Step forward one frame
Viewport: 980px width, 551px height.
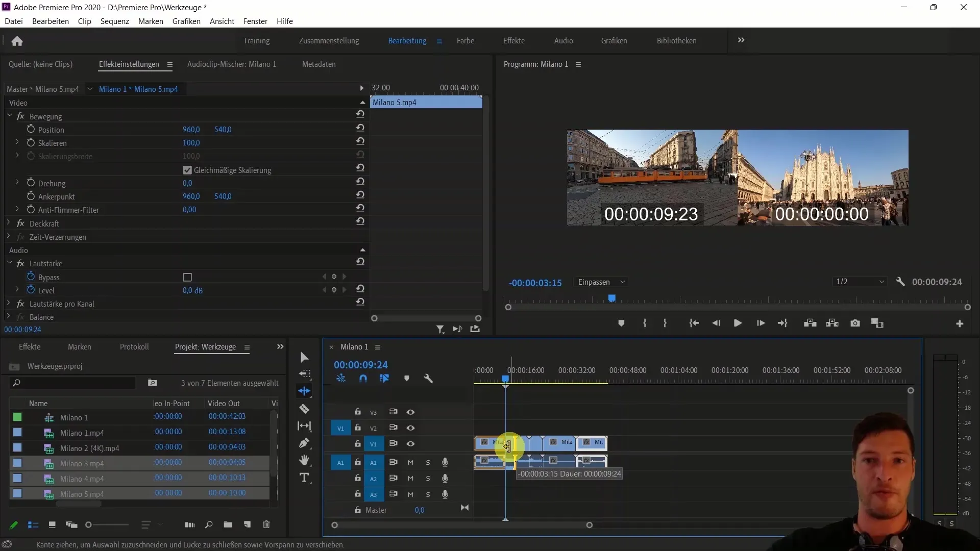[761, 323]
